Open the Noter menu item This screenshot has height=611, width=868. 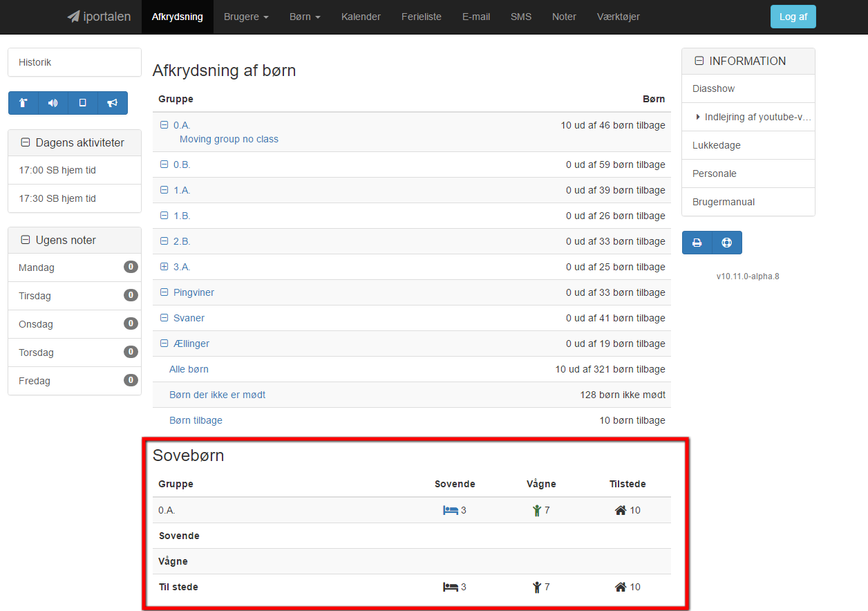pyautogui.click(x=564, y=17)
